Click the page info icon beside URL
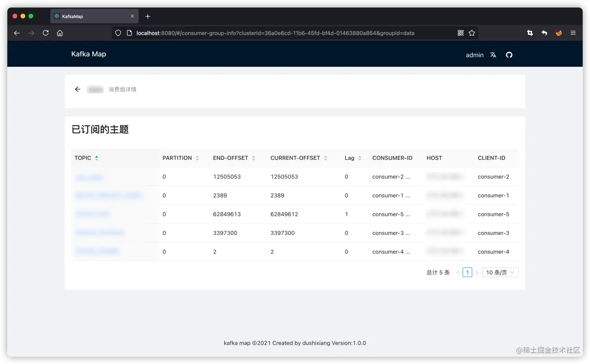Viewport: 590px width, 364px height. [129, 33]
